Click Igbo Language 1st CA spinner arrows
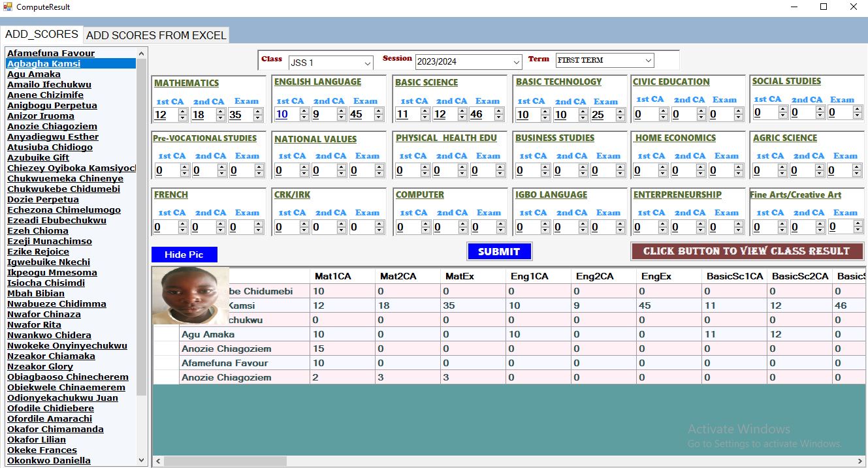This screenshot has width=868, height=468. point(546,227)
